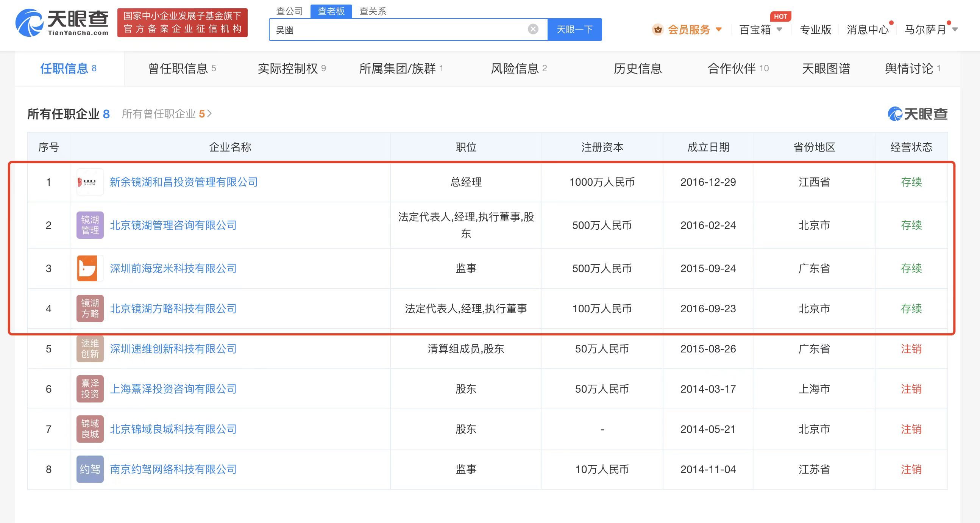The width and height of the screenshot is (980, 523).
Task: Open the 北京镜湖管理咨询有限公司 link
Action: pos(173,225)
